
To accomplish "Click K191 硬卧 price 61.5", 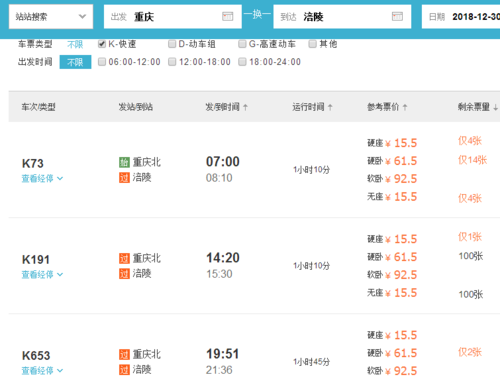I will click(x=405, y=257).
